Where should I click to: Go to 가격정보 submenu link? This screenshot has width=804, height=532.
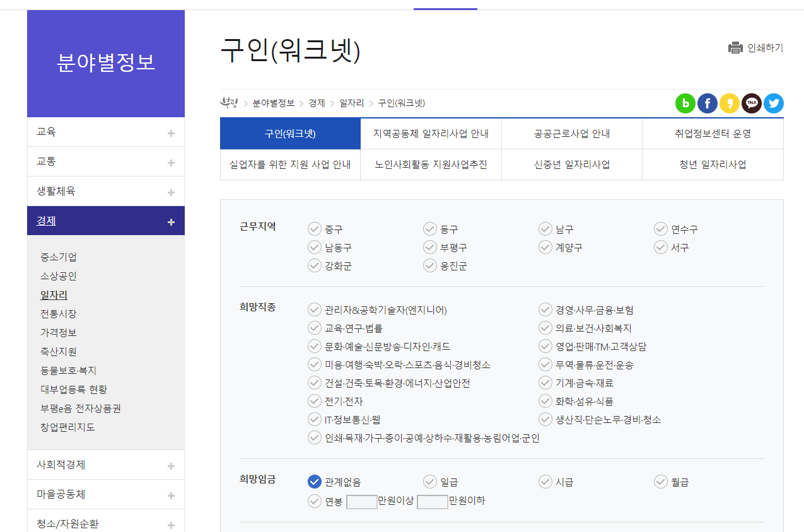[59, 333]
